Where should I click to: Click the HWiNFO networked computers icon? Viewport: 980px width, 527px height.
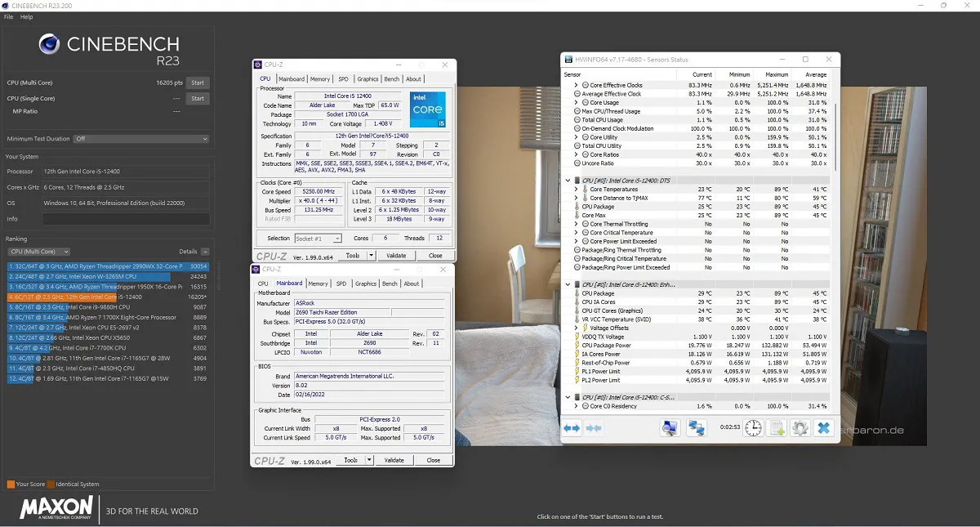697,427
